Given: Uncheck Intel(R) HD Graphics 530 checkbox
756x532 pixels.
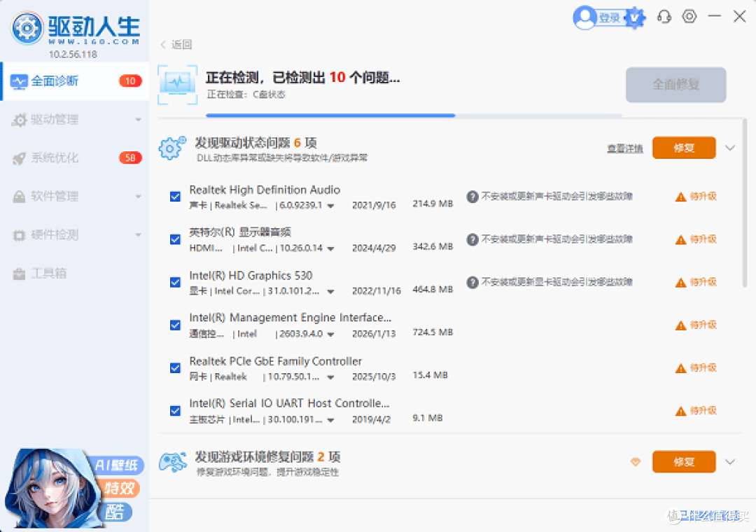Looking at the screenshot, I should click(x=175, y=282).
